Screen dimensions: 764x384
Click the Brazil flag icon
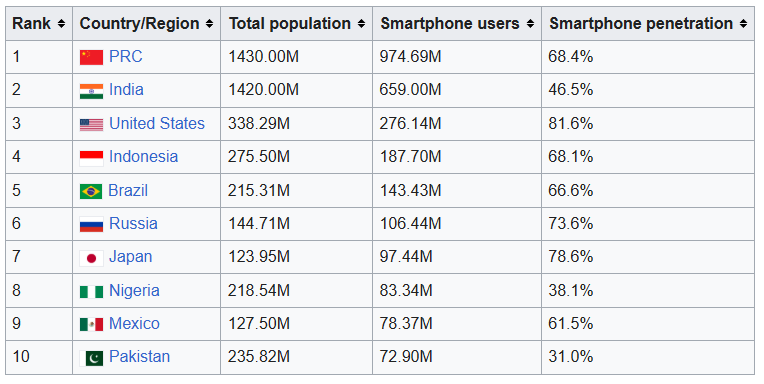[91, 191]
